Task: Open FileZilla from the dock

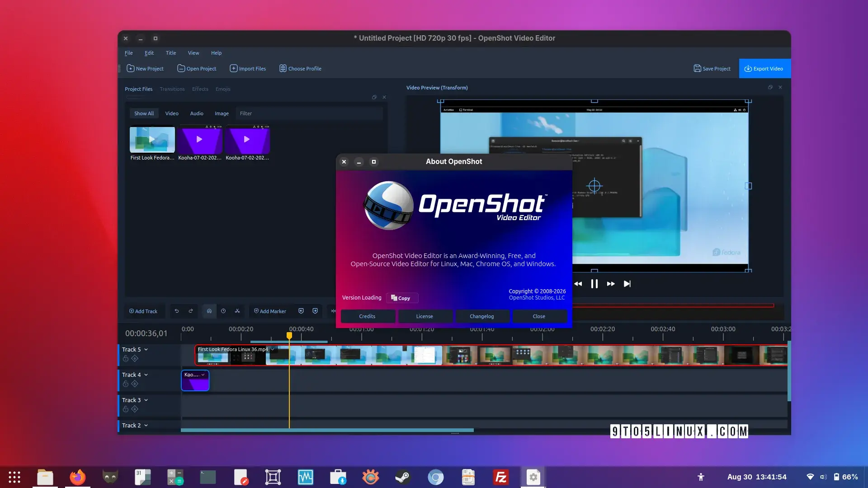Action: (500, 477)
